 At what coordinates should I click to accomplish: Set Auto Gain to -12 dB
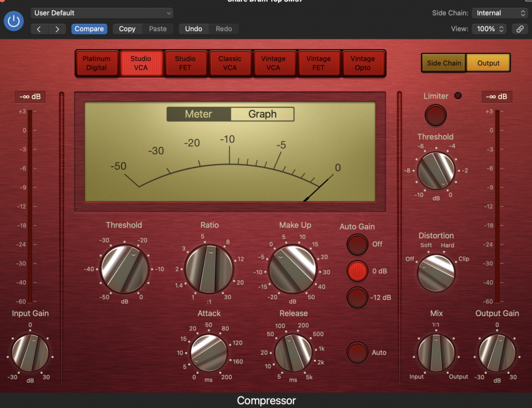tap(357, 297)
